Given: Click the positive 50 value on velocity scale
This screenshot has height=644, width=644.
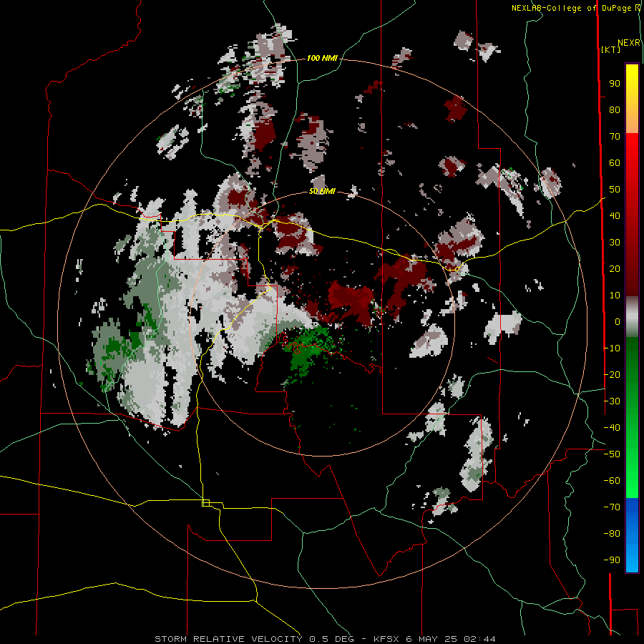Looking at the screenshot, I should coord(615,190).
